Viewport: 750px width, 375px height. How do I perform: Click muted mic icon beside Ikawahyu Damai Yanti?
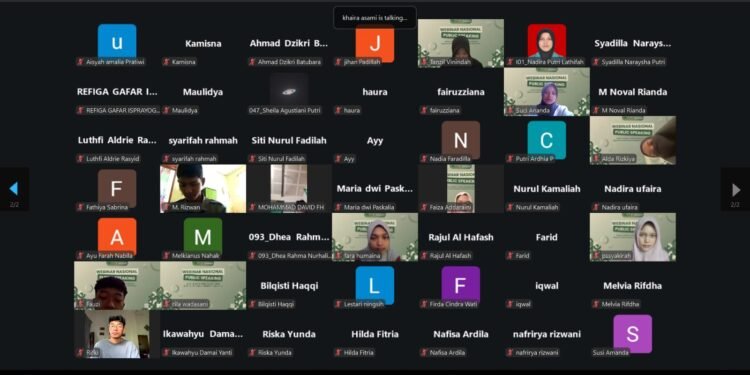(x=166, y=353)
